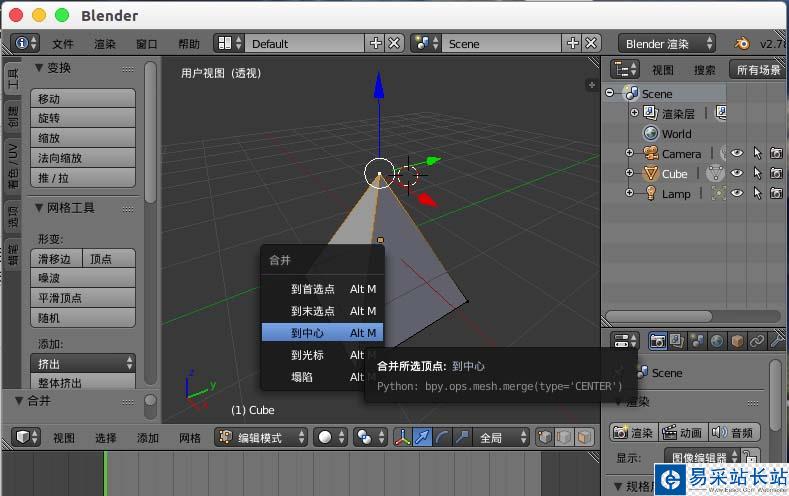789x496 pixels.
Task: Click the 平滑顶点 button
Action: pos(83,298)
